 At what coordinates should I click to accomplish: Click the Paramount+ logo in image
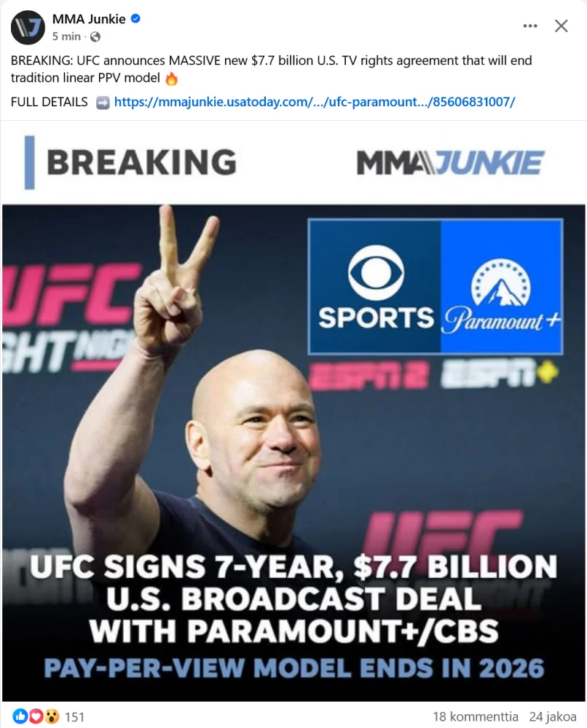coord(501,286)
